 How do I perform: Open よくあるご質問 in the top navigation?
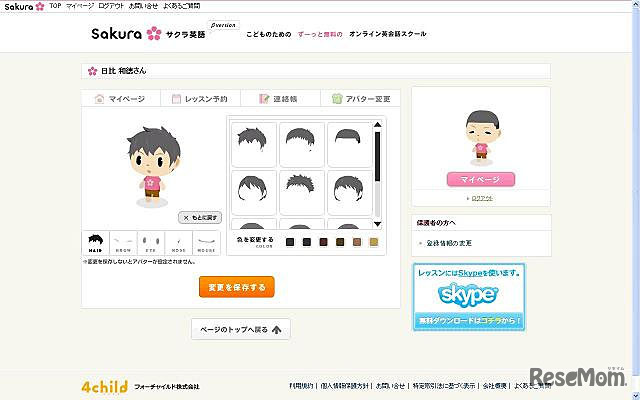182,6
